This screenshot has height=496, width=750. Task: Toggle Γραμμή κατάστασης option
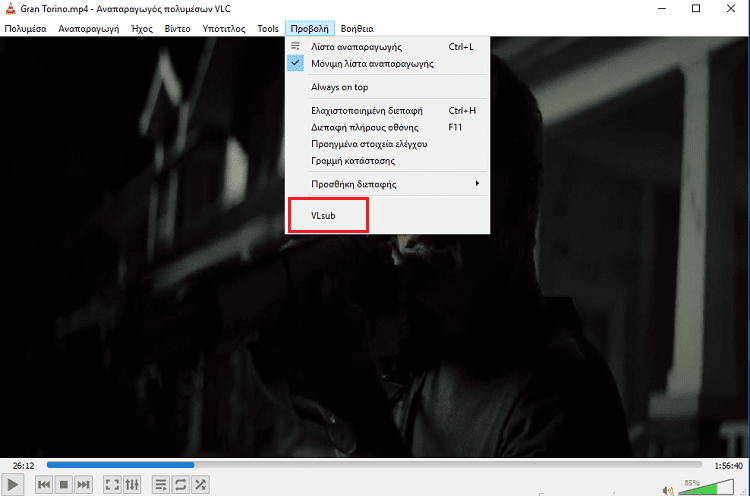387,161
